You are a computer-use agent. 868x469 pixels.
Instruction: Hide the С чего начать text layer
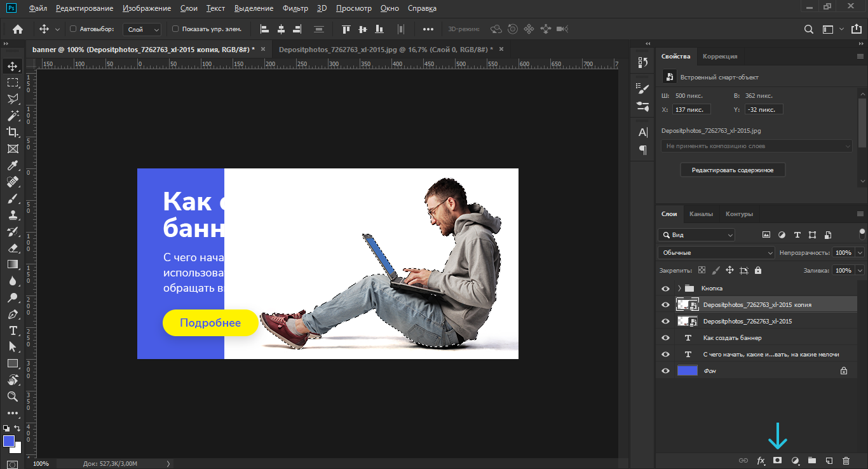coord(665,354)
